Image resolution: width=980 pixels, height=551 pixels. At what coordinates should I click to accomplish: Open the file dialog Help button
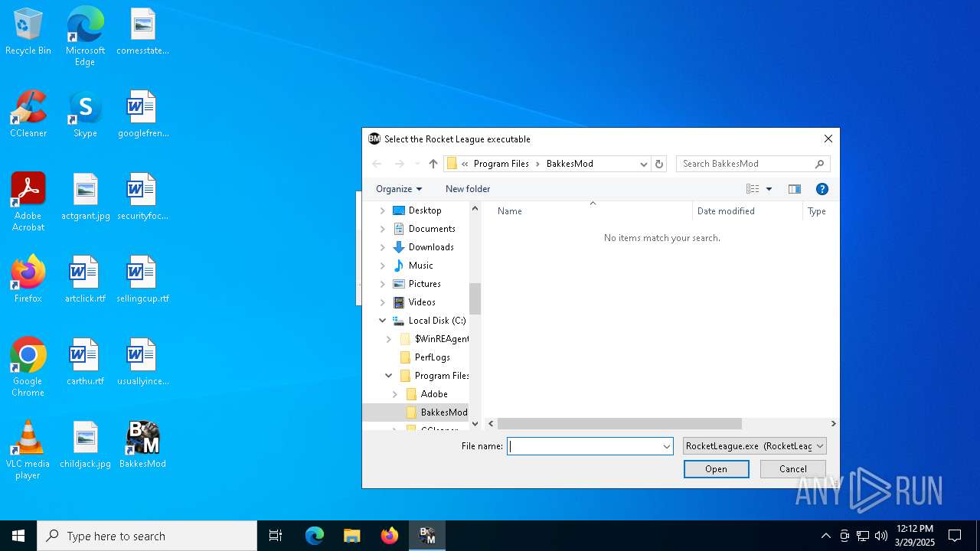coord(822,189)
